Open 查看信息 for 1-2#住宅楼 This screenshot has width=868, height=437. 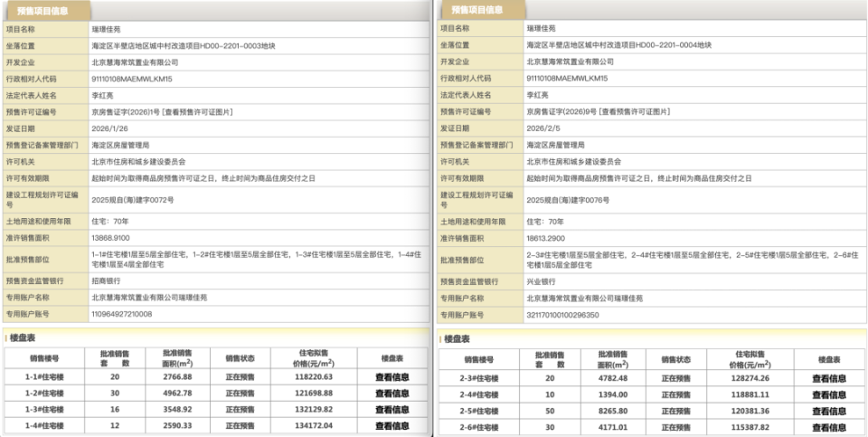pyautogui.click(x=392, y=394)
